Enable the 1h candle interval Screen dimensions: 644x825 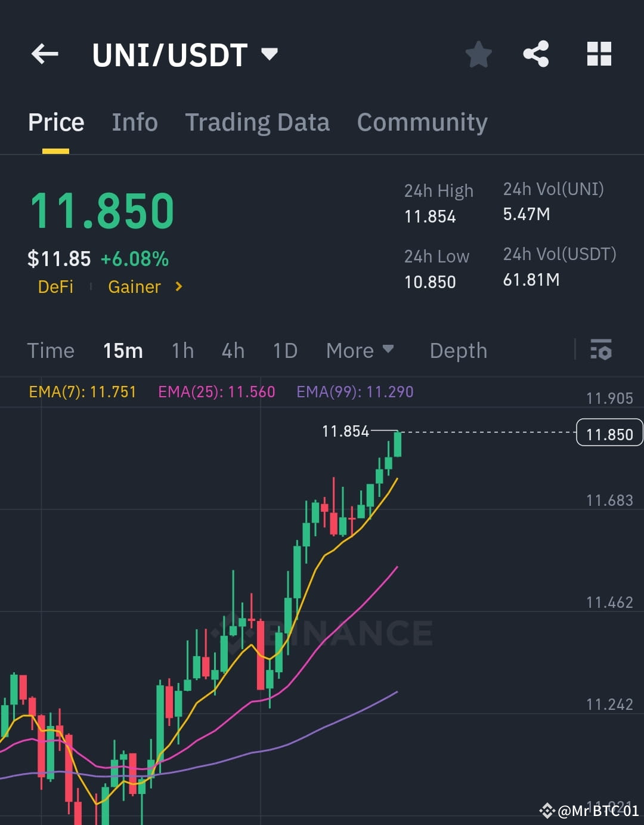[x=182, y=351]
